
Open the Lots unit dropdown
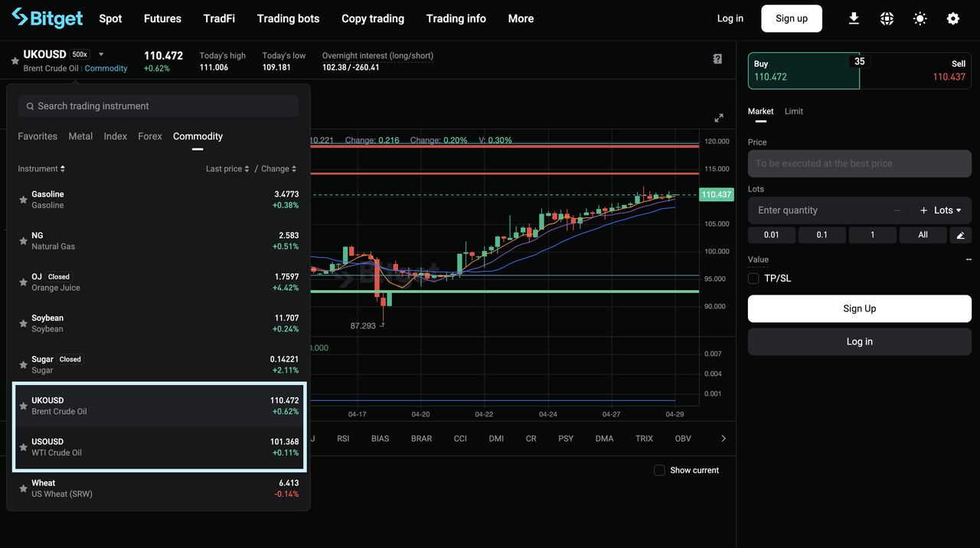(x=948, y=210)
